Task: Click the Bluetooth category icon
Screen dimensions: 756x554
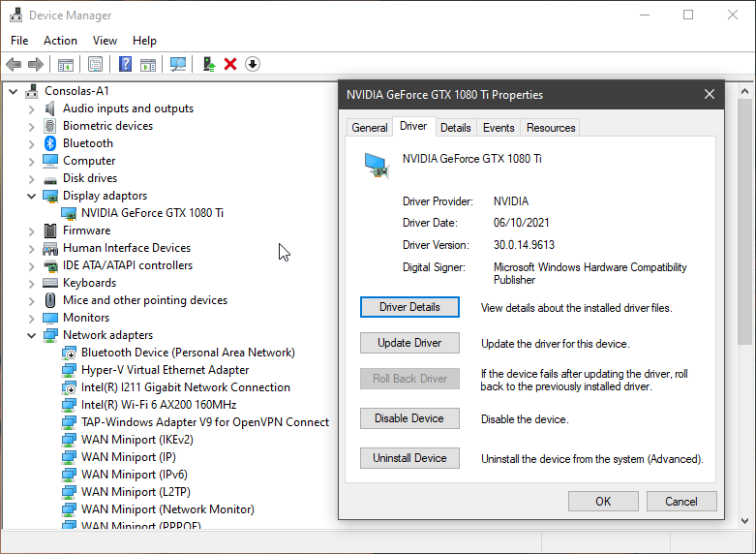Action: [x=50, y=143]
